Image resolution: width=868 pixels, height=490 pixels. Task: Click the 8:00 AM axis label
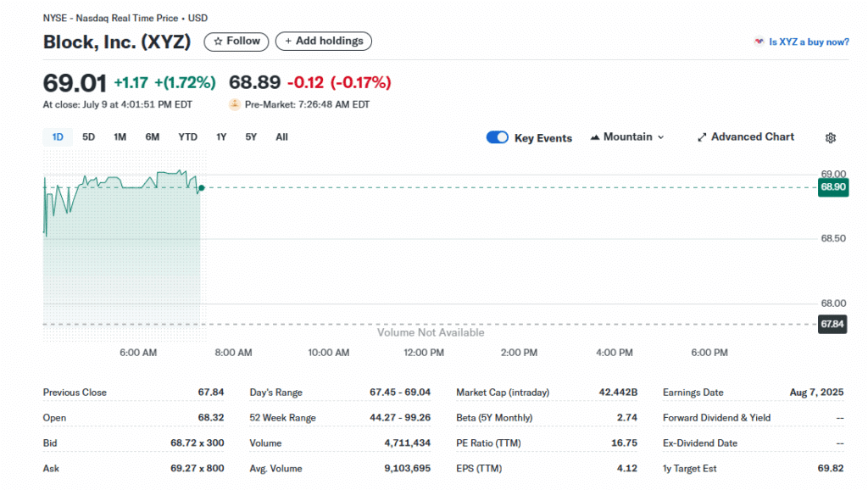click(234, 353)
